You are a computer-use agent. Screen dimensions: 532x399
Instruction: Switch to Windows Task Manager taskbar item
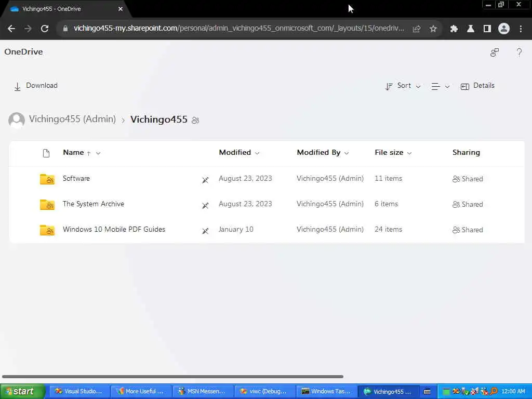coord(326,392)
